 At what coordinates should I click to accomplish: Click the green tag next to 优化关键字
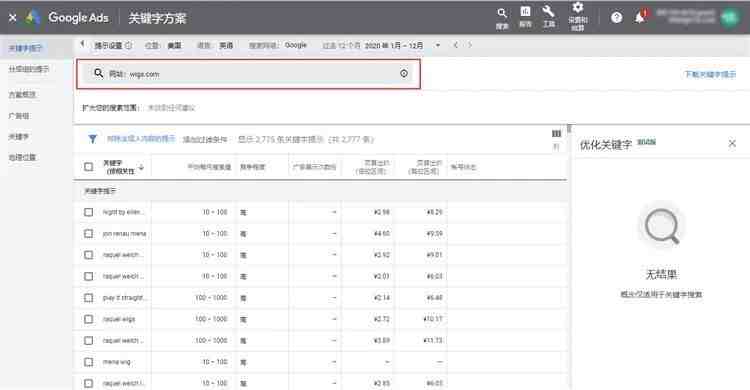pyautogui.click(x=646, y=142)
